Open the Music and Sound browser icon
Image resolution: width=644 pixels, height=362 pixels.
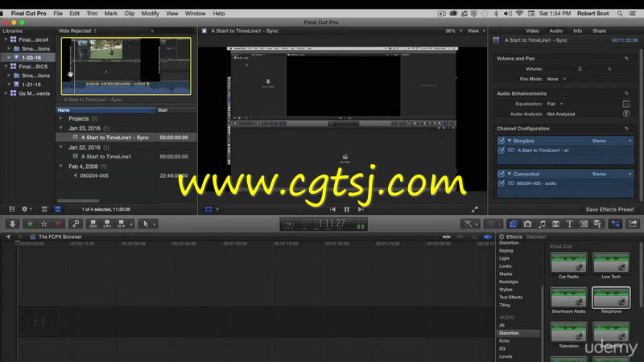point(542,224)
